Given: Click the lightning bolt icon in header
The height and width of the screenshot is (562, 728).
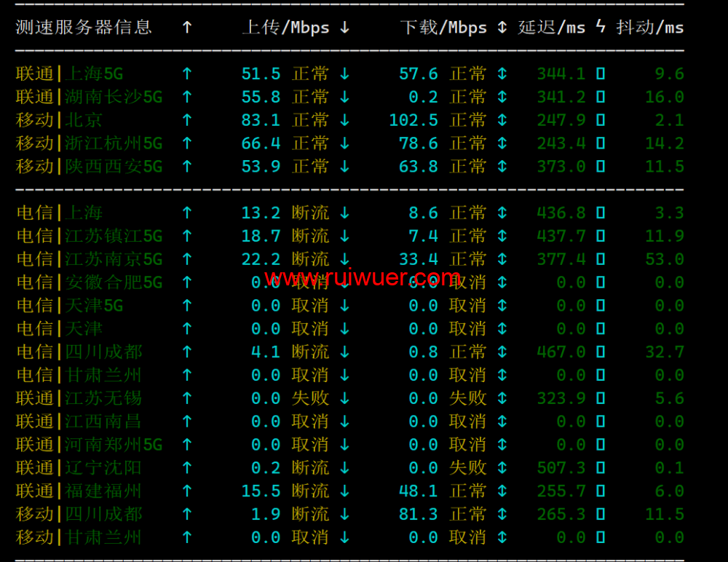Looking at the screenshot, I should click(x=601, y=28).
